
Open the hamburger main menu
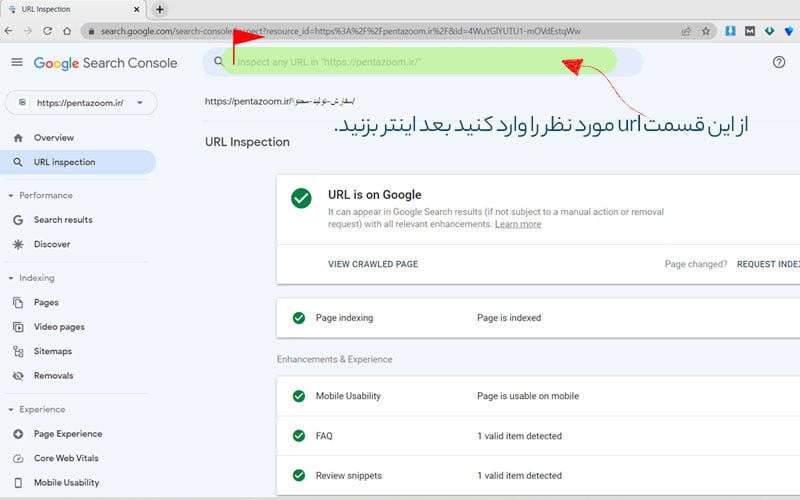pyautogui.click(x=17, y=62)
